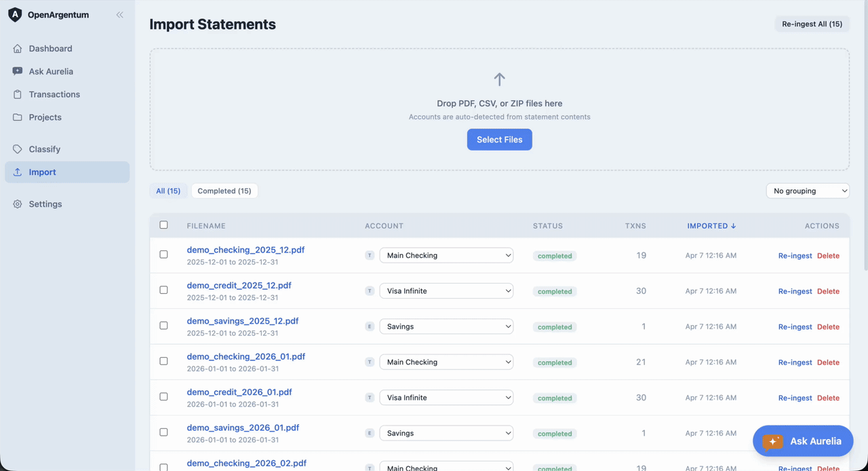Click the completed status of demo_credit_2025_12.pdf
This screenshot has width=868, height=471.
(x=555, y=291)
